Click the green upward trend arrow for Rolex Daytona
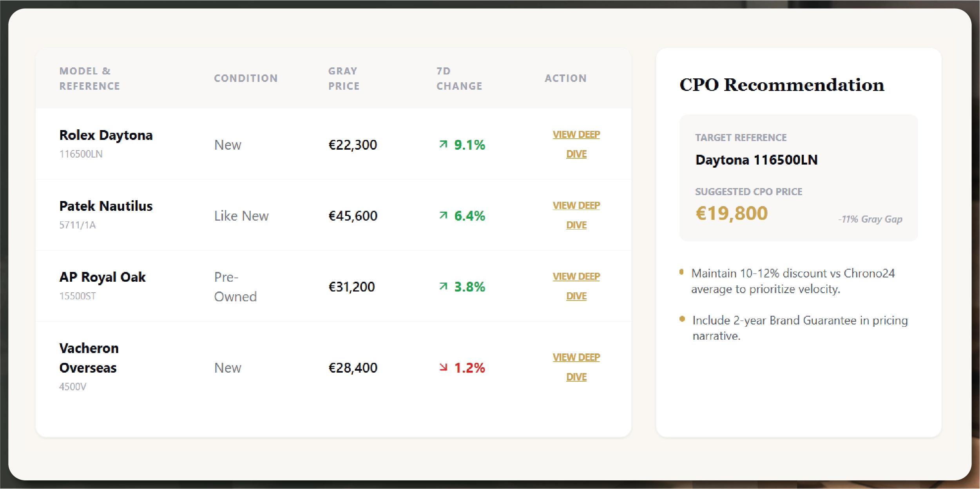980x489 pixels. click(443, 144)
